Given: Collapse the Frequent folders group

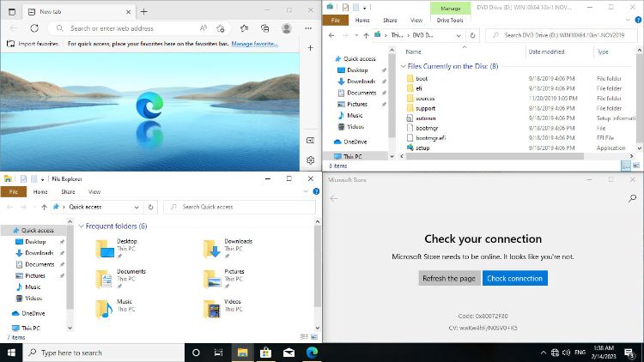Looking at the screenshot, I should (82, 226).
